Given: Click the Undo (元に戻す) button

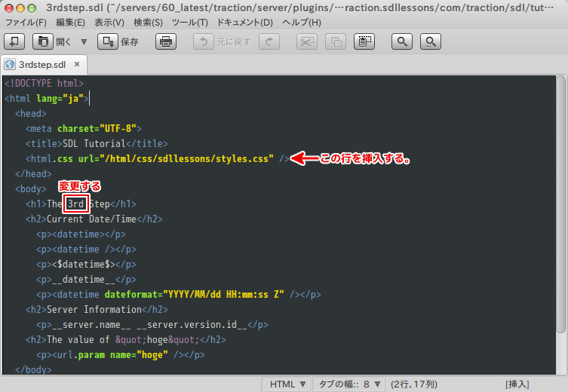Looking at the screenshot, I should coord(223,41).
